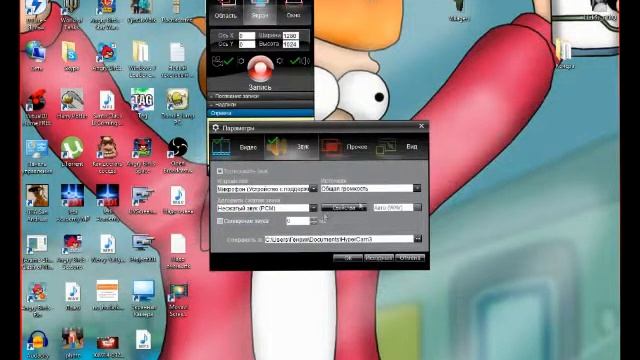
Task: Click the Ось Y input field
Action: coord(247,44)
